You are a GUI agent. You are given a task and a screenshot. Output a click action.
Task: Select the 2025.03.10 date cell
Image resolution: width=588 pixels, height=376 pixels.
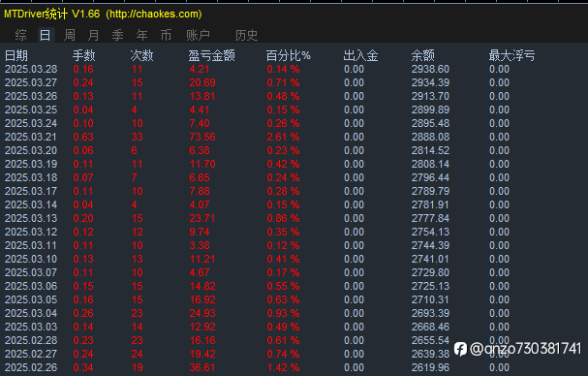click(x=31, y=259)
